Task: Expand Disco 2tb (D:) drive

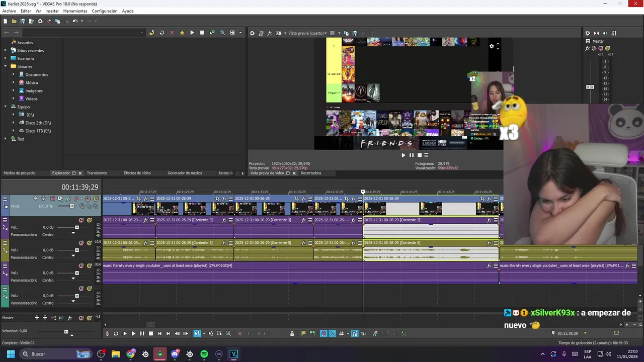Action: click(14, 123)
